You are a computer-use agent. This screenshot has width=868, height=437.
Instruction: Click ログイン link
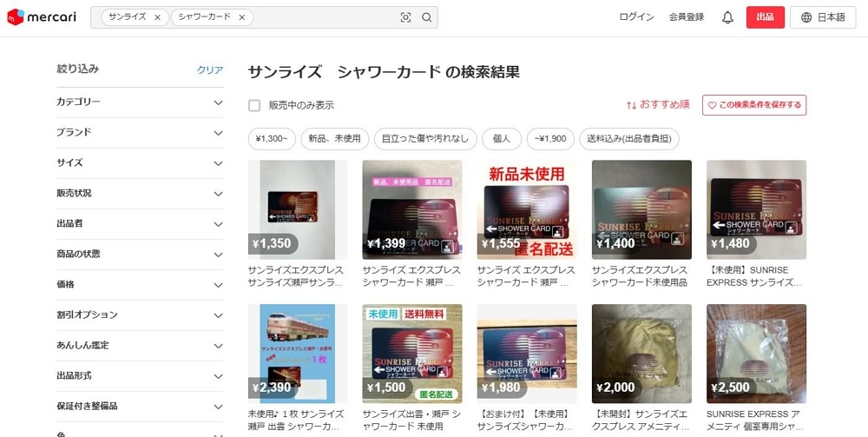pyautogui.click(x=636, y=17)
